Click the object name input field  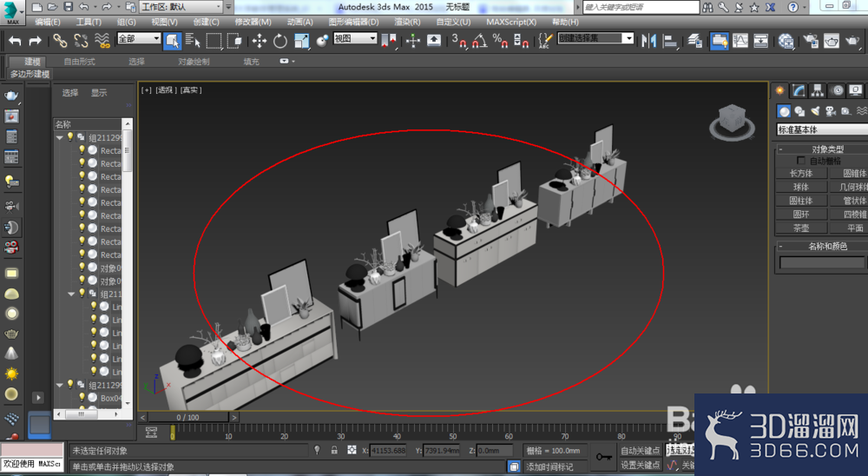pos(822,262)
